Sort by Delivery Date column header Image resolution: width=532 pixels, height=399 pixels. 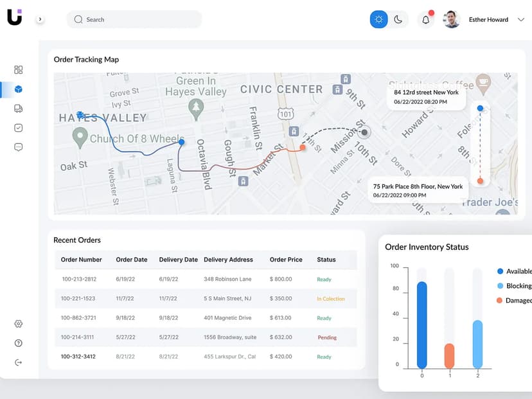[x=178, y=260]
